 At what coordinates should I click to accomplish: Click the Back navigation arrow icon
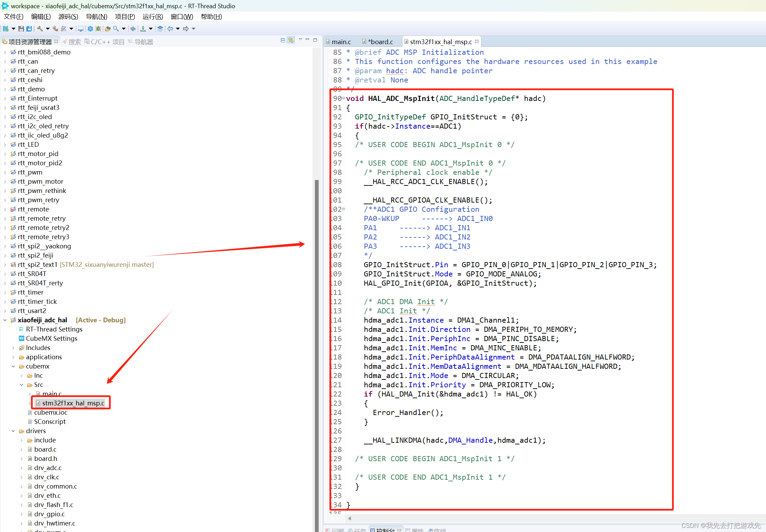point(170,29)
